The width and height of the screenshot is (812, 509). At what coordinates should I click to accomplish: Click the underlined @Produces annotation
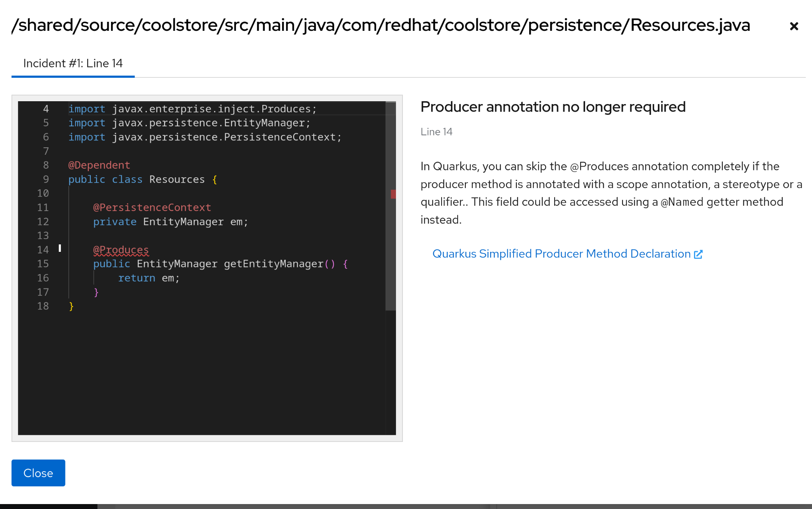pos(121,250)
